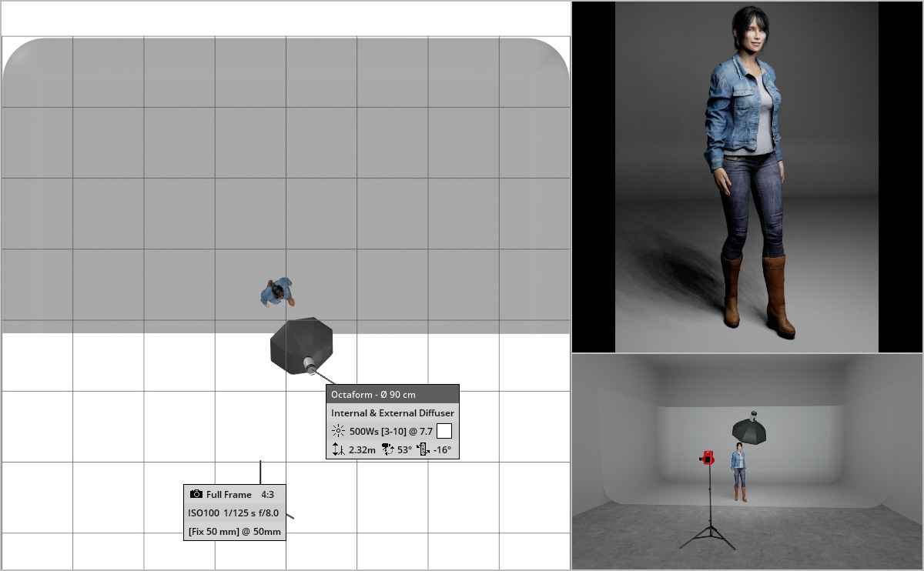Click the light stand height icon
The width and height of the screenshot is (924, 571).
click(x=338, y=450)
